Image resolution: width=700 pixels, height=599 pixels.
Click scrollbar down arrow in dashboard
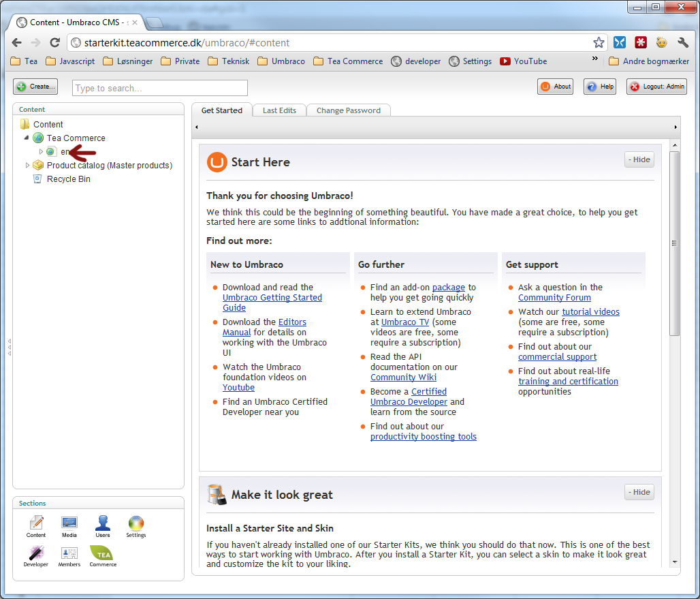675,562
